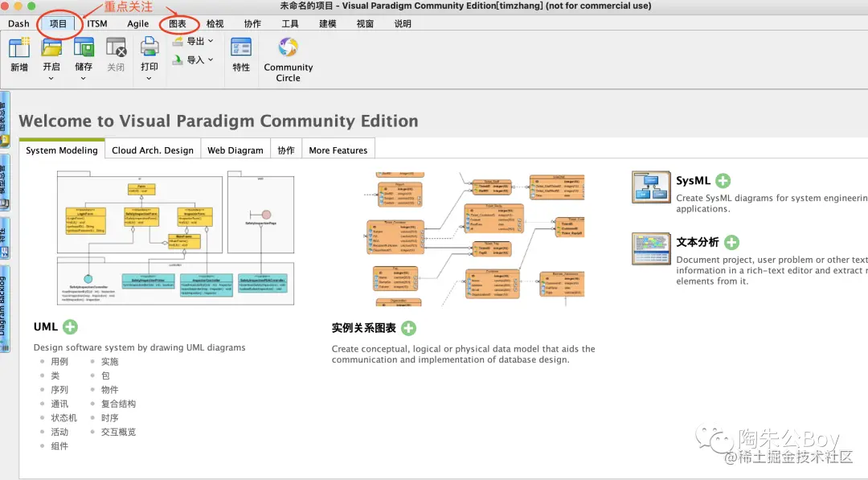Open the 工具 tools menu

[x=290, y=24]
